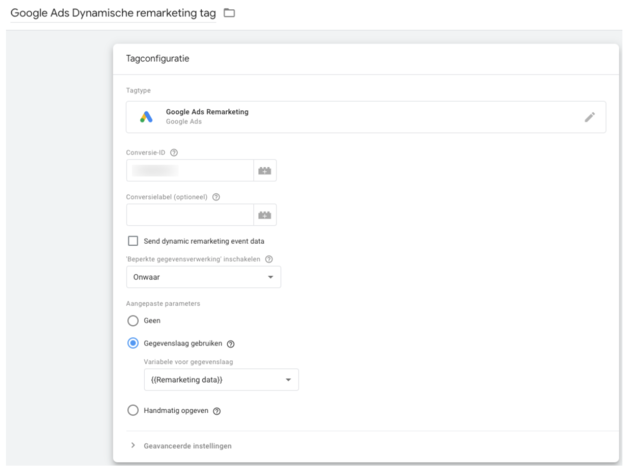Open variable picker for Conversielabel field
The image size is (630, 470).
[265, 215]
